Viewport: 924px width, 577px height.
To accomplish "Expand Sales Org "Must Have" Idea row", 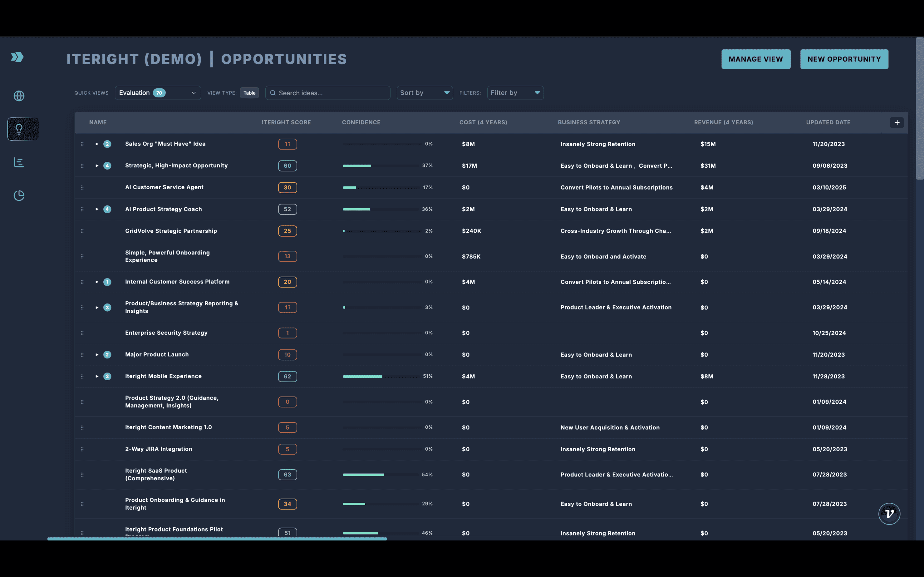I will click(97, 144).
